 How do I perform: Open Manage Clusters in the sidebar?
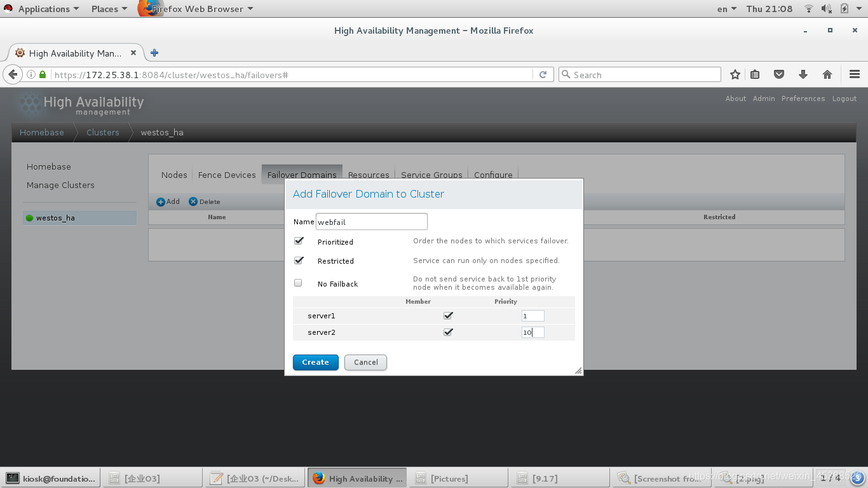[x=60, y=185]
